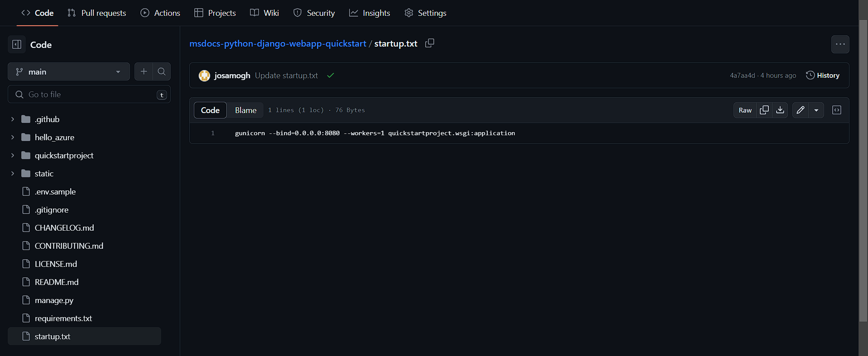Switch to Blame view
Screen dimensions: 868x356
[x=245, y=110]
